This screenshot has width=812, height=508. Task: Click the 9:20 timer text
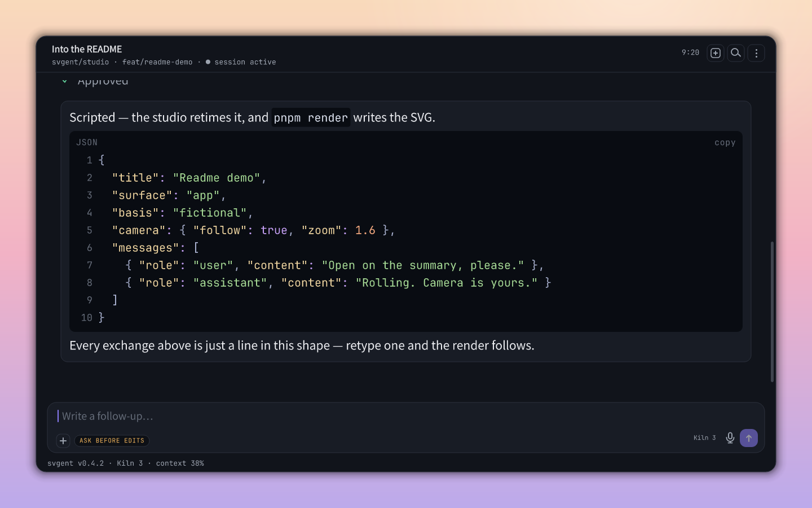click(690, 52)
